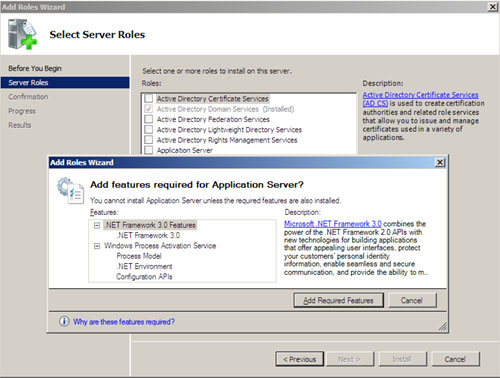Click the gear checklist icon in the dialog
This screenshot has height=378, width=500.
click(x=70, y=190)
